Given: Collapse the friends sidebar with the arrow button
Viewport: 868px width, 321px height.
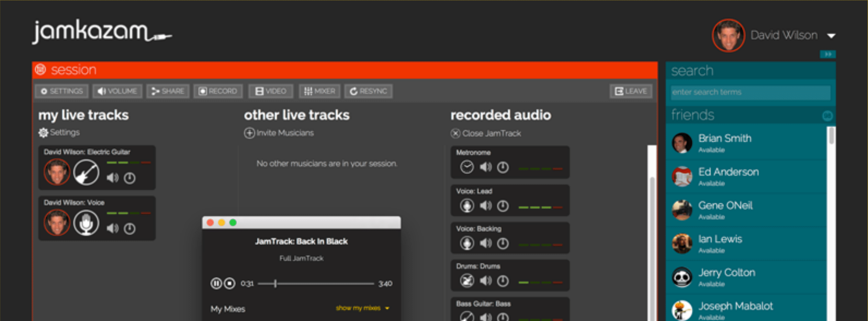Looking at the screenshot, I should click(x=828, y=54).
